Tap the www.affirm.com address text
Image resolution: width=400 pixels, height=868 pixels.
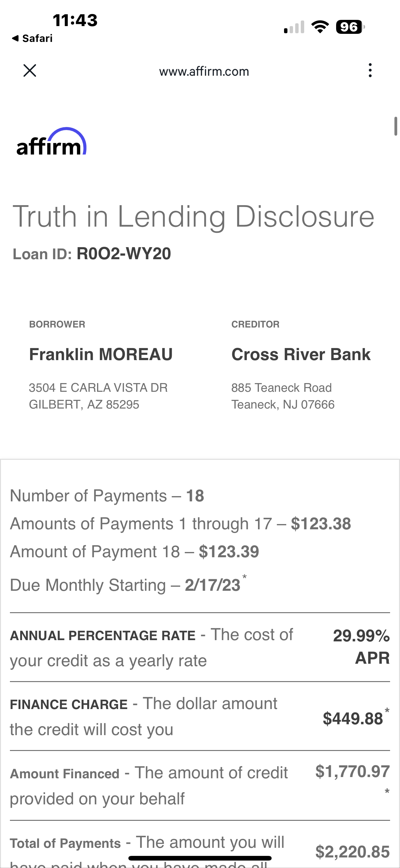coord(204,71)
